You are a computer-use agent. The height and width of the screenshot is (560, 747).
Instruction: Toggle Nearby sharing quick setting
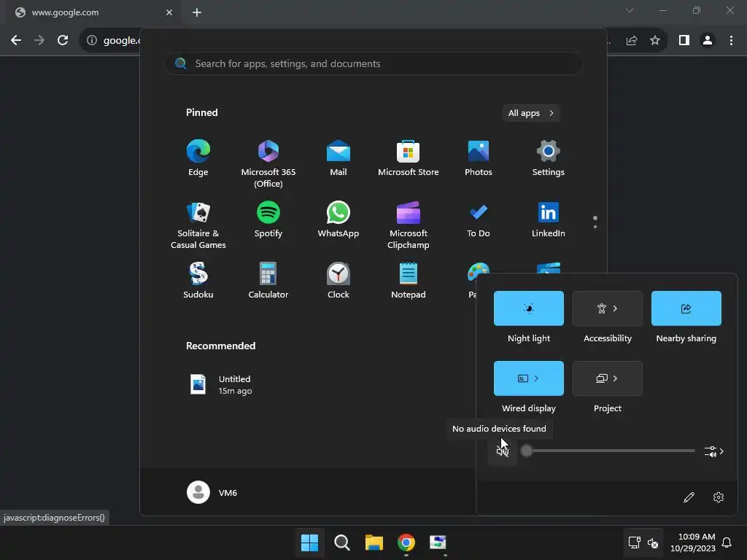pos(686,308)
